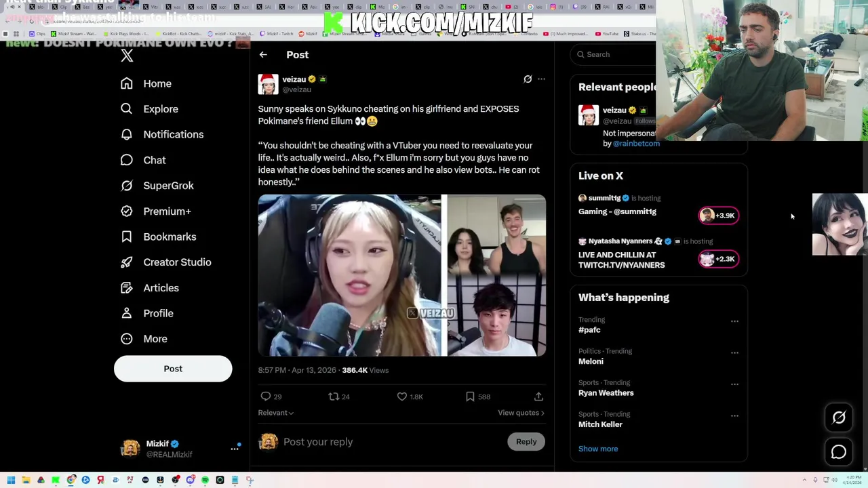
Task: Open Premium+ verified badge icon
Action: tap(126, 211)
